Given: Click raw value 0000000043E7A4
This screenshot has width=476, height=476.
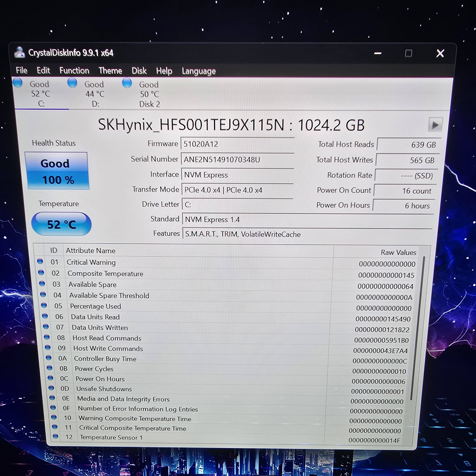Looking at the screenshot, I should point(380,350).
